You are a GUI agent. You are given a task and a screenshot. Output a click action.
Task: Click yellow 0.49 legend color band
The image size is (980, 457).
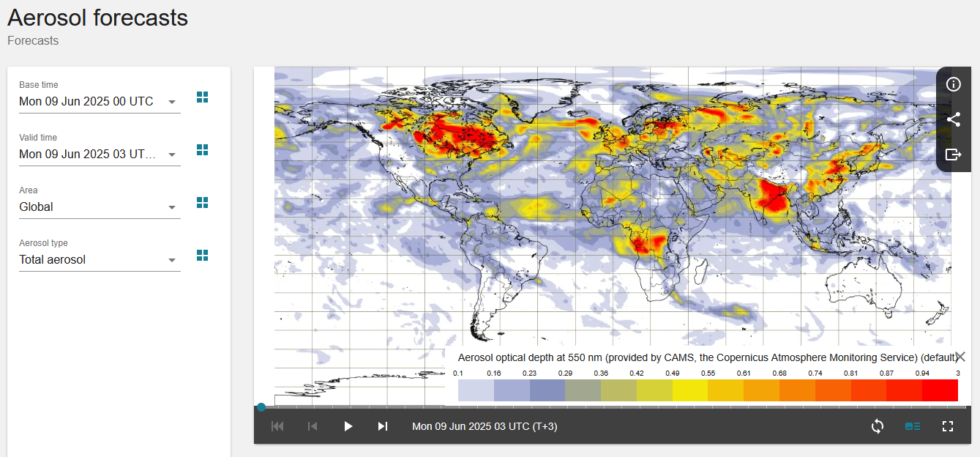[x=690, y=390]
